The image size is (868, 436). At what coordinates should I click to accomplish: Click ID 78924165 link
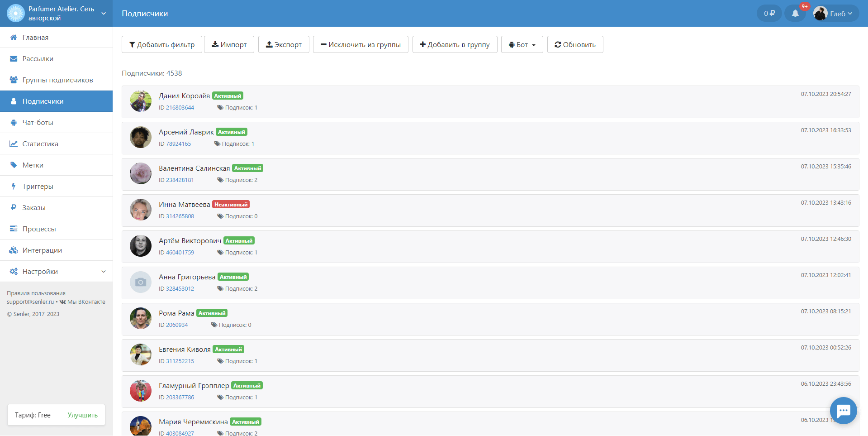175,144
